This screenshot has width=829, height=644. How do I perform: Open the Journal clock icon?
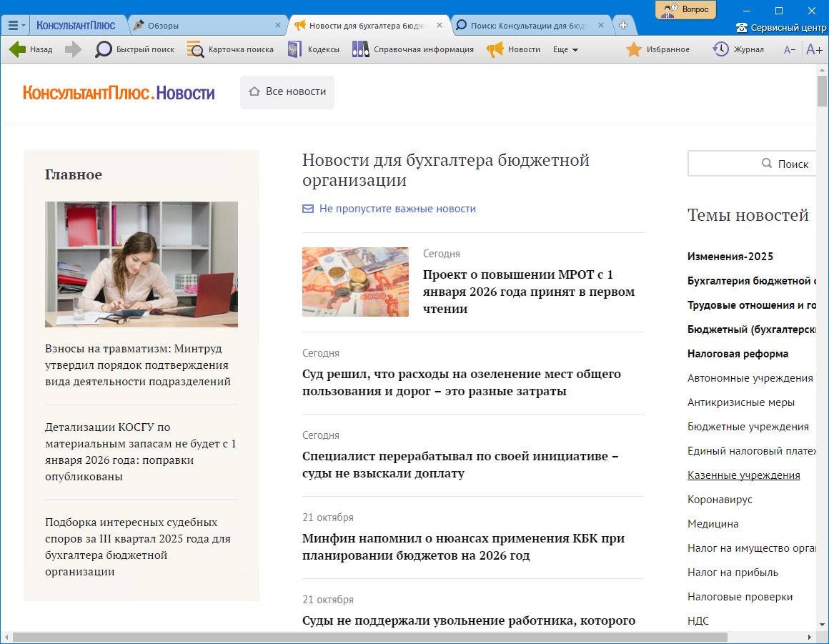click(x=720, y=49)
